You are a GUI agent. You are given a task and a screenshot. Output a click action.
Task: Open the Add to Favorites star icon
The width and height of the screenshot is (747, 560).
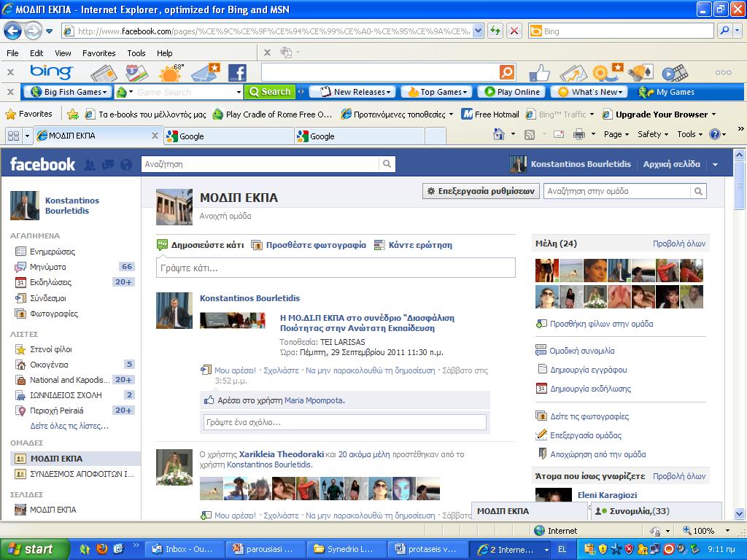pyautogui.click(x=73, y=114)
